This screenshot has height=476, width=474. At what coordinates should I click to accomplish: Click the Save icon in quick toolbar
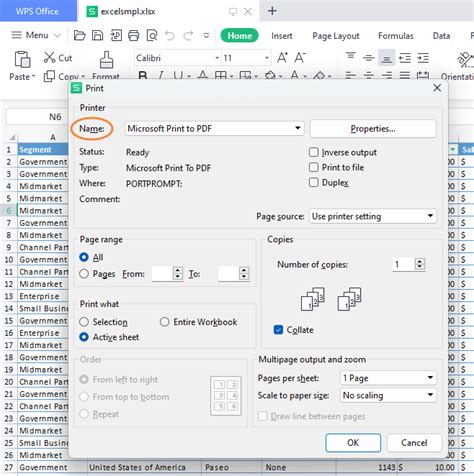pyautogui.click(x=97, y=35)
